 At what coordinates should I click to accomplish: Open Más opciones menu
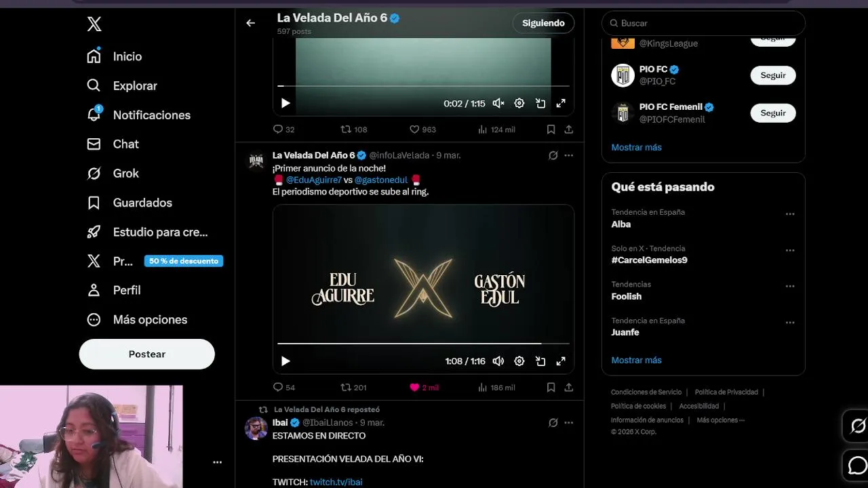click(x=136, y=319)
